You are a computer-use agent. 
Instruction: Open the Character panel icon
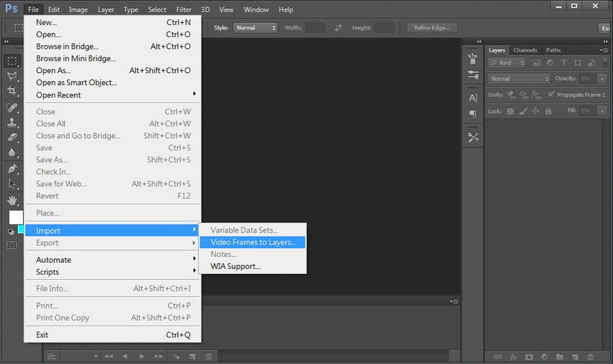click(473, 97)
